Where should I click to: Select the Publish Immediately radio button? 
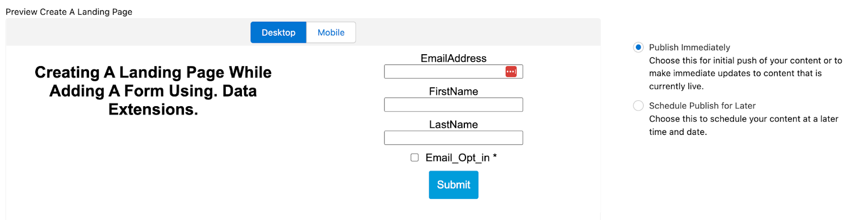[639, 47]
